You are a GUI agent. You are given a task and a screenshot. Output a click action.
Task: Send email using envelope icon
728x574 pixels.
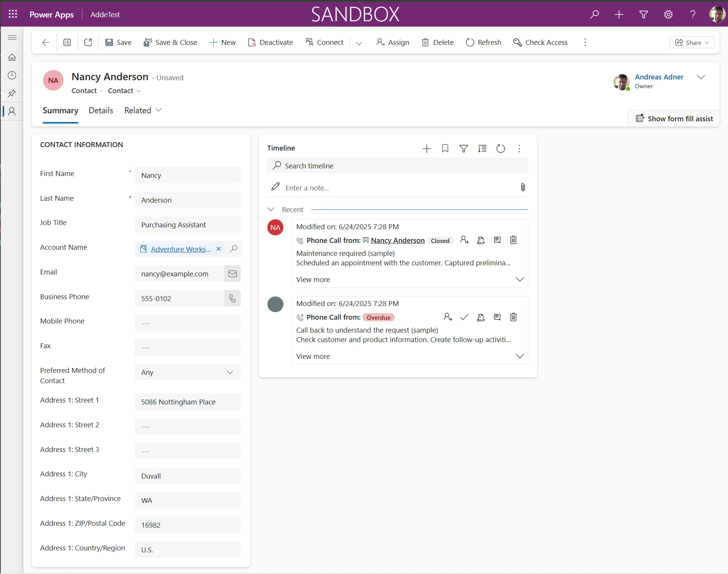(232, 274)
